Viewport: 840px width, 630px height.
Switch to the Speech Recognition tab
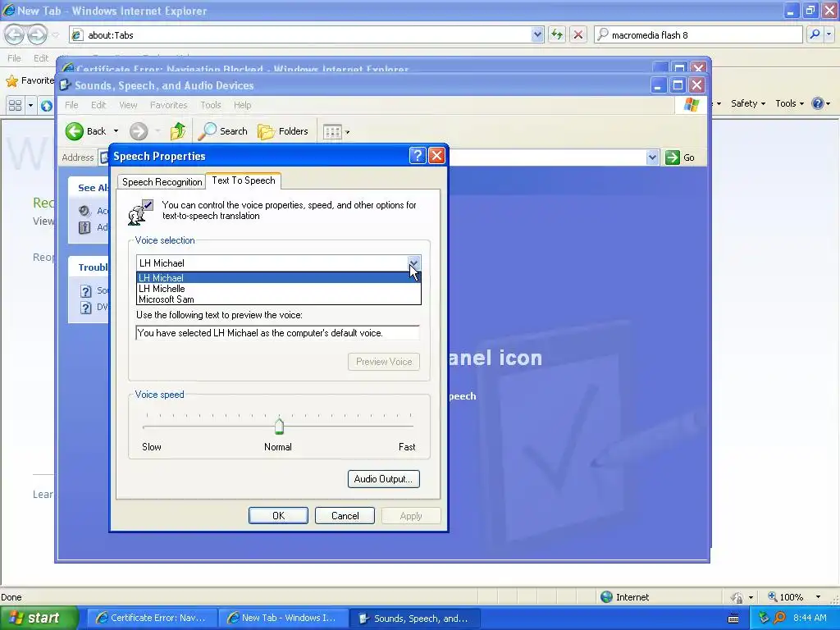click(x=162, y=181)
